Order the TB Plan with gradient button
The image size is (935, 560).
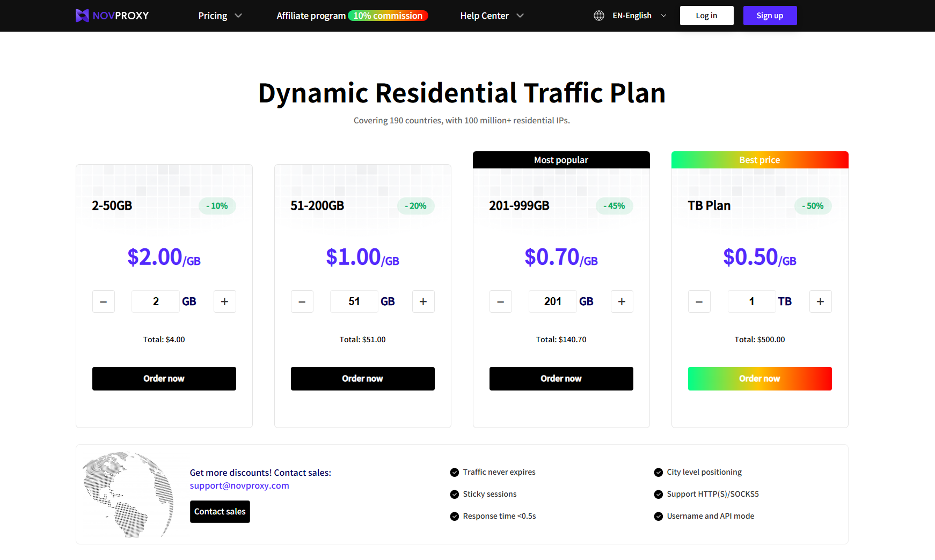click(759, 379)
